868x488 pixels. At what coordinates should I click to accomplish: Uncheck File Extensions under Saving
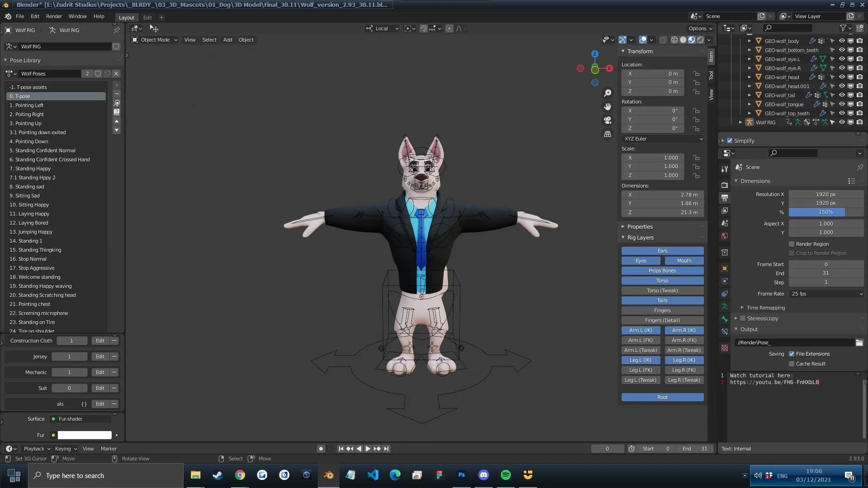click(792, 354)
